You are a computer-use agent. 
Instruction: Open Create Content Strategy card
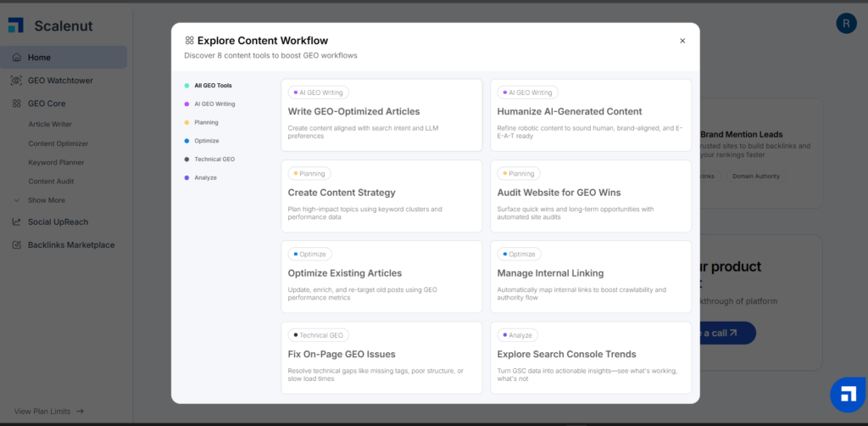(x=381, y=196)
